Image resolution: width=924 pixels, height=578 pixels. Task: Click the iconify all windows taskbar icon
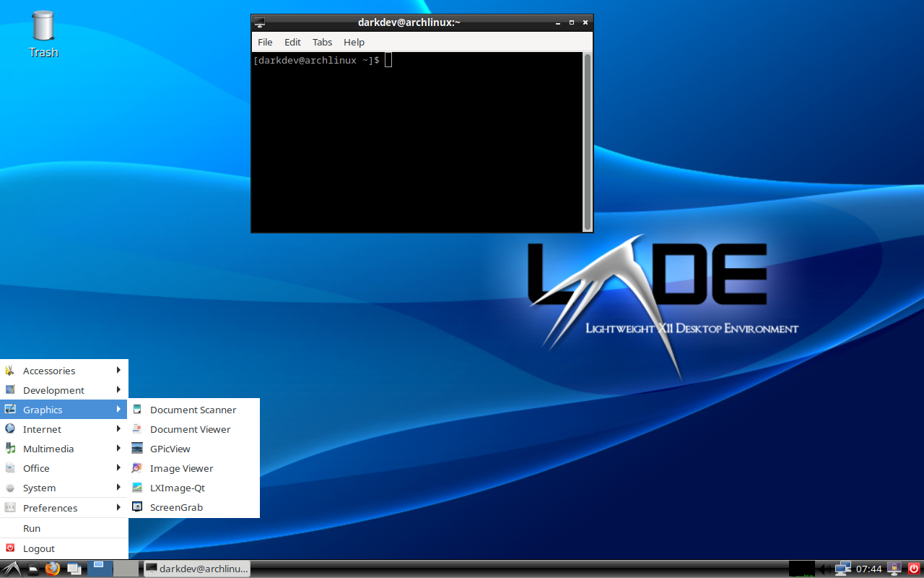(x=74, y=569)
